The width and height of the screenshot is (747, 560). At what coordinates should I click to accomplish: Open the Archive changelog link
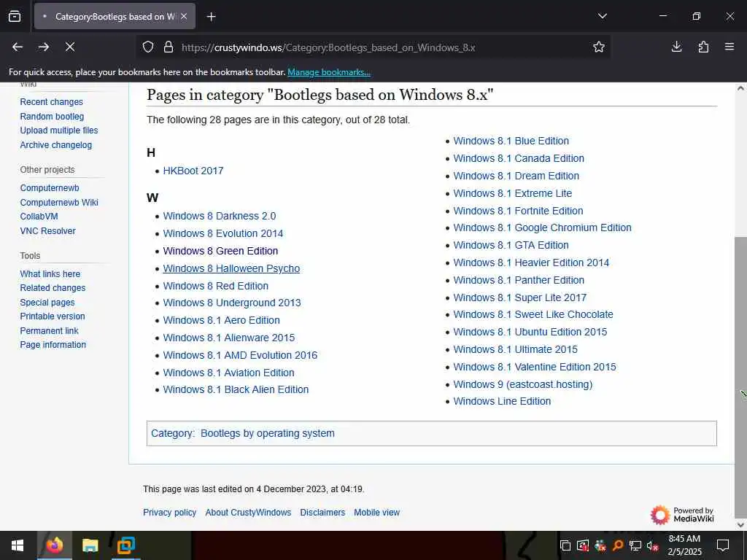click(55, 145)
